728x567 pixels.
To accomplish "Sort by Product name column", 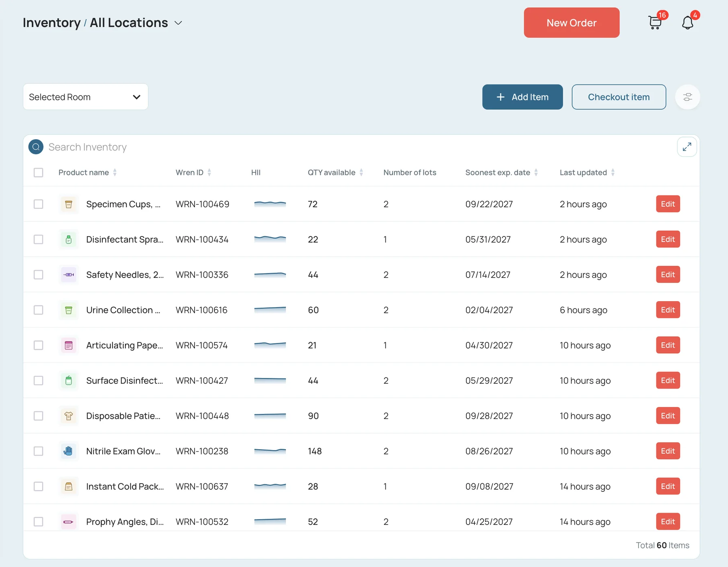I will [x=115, y=172].
